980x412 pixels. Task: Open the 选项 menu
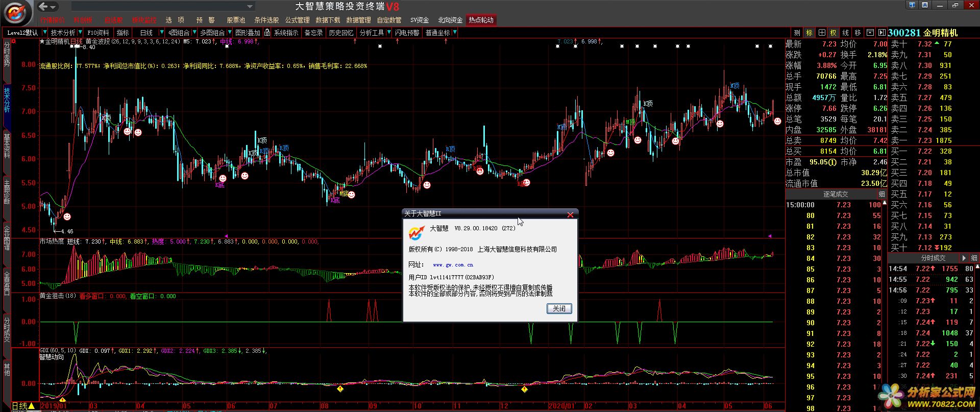pos(175,20)
